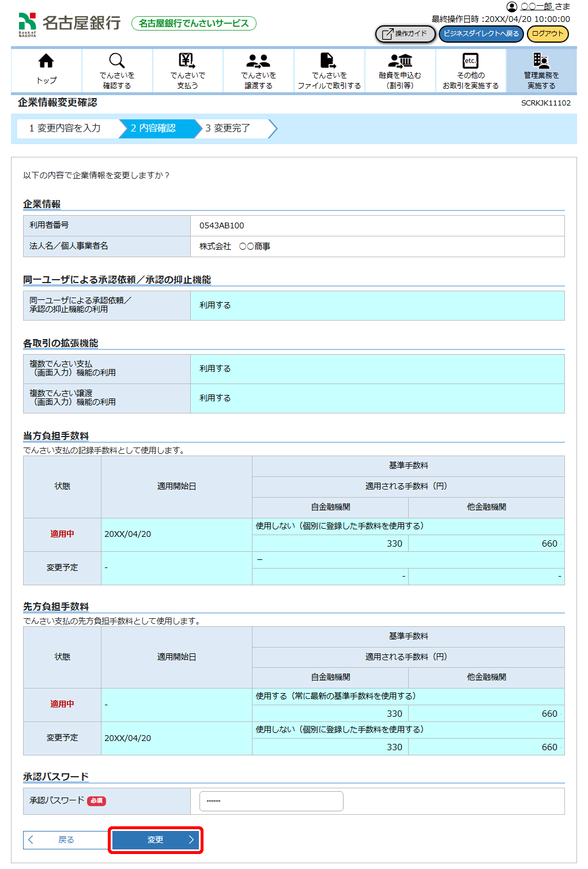Image resolution: width=588 pixels, height=869 pixels.
Task: Select step 3 変更完了
Action: coord(228,128)
